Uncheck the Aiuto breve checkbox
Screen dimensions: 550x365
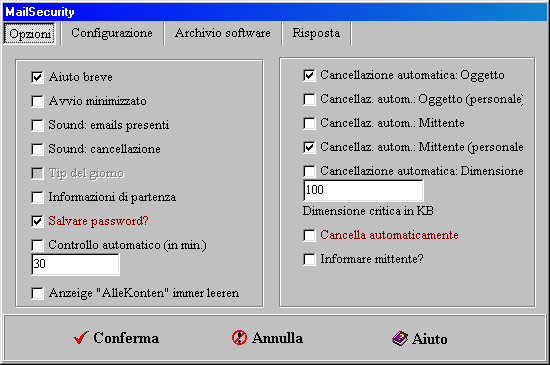37,77
